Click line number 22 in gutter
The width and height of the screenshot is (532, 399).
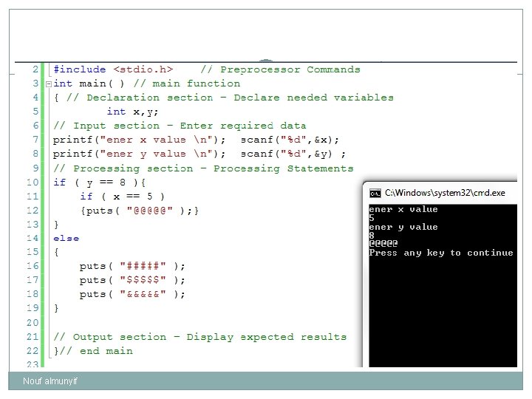pyautogui.click(x=33, y=351)
